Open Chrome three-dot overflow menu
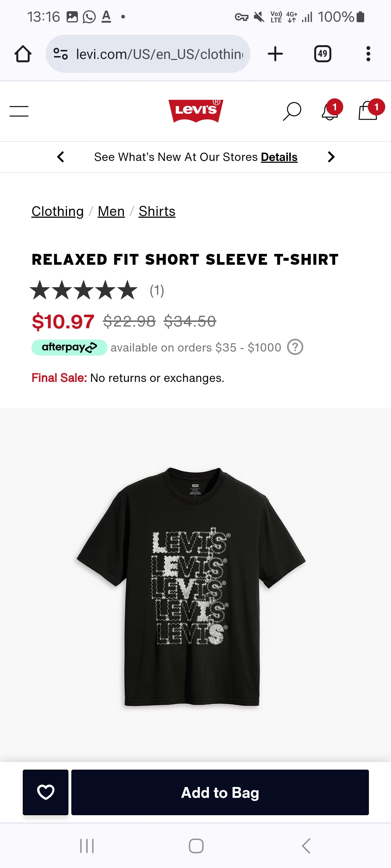 pyautogui.click(x=368, y=54)
